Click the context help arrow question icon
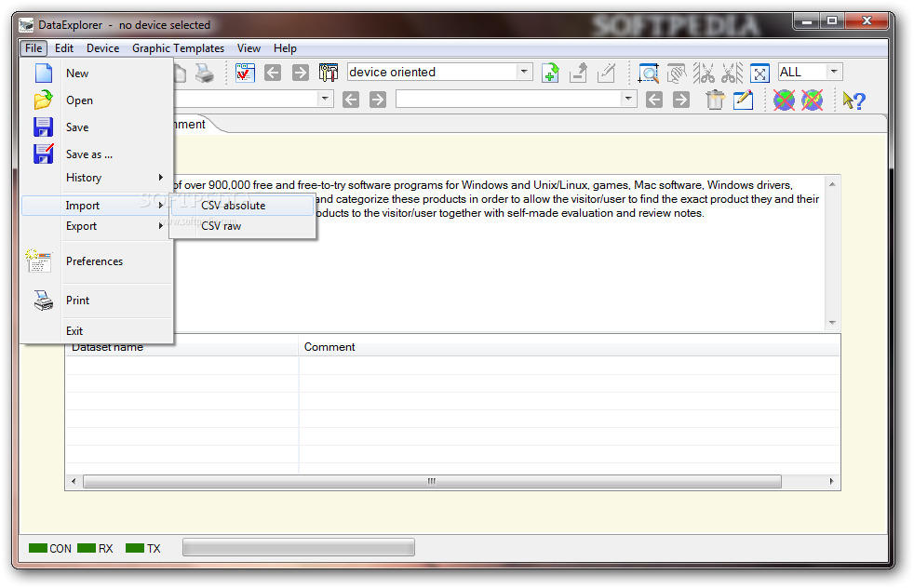Image resolution: width=914 pixels, height=588 pixels. 854,100
